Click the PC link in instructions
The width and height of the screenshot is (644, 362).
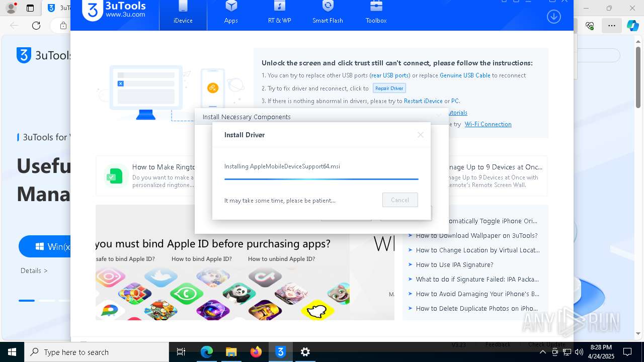click(455, 101)
